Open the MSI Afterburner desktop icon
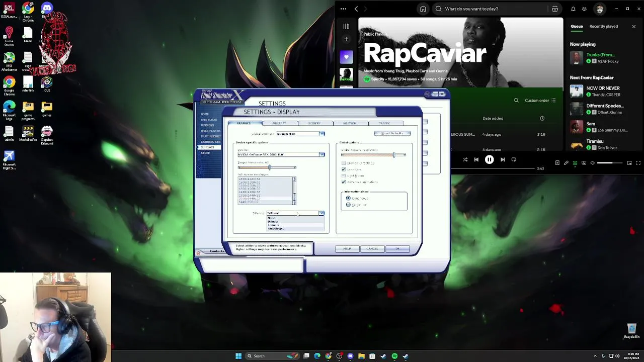Viewport: 644px width, 362px height. tap(9, 62)
